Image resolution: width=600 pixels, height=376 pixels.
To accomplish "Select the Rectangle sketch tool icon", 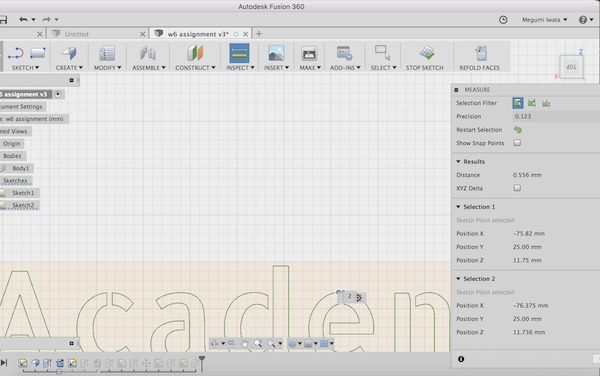I will [38, 53].
